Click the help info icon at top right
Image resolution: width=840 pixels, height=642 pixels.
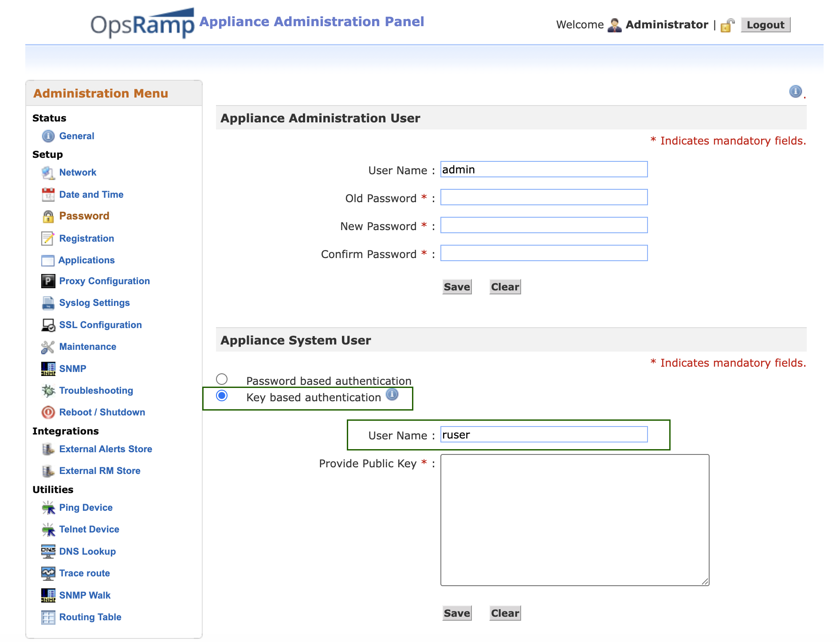click(x=795, y=91)
